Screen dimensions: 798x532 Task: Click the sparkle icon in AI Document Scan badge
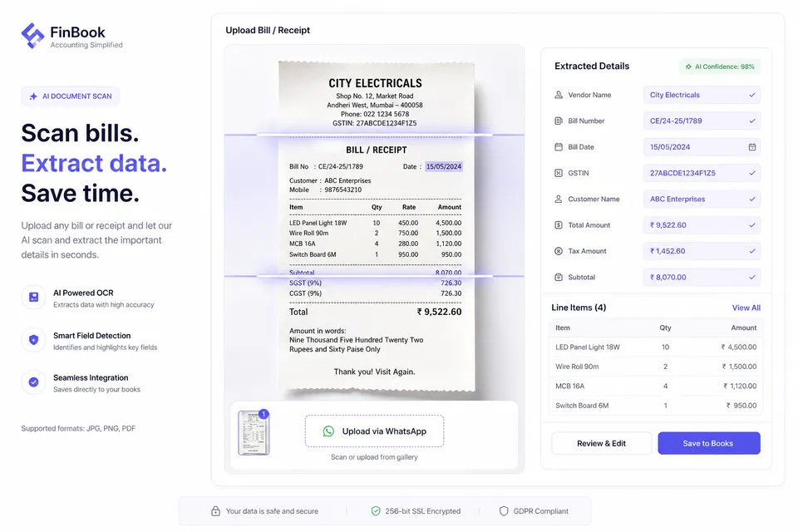33,96
